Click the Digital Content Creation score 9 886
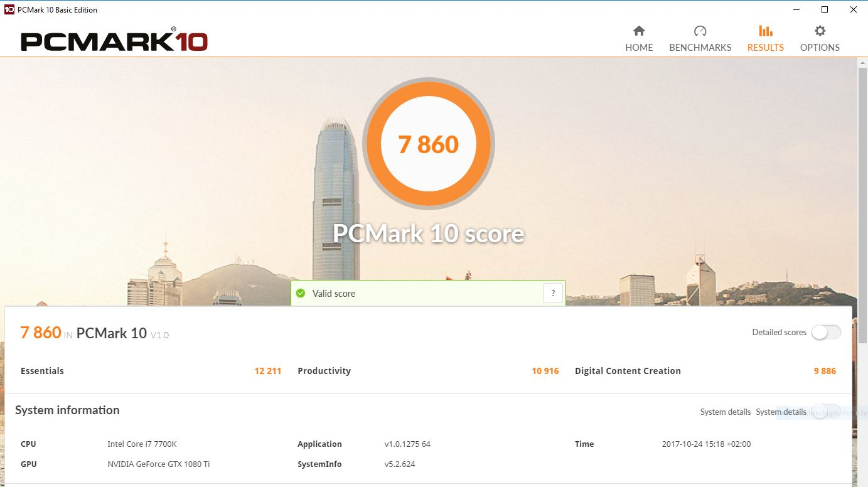 [825, 371]
